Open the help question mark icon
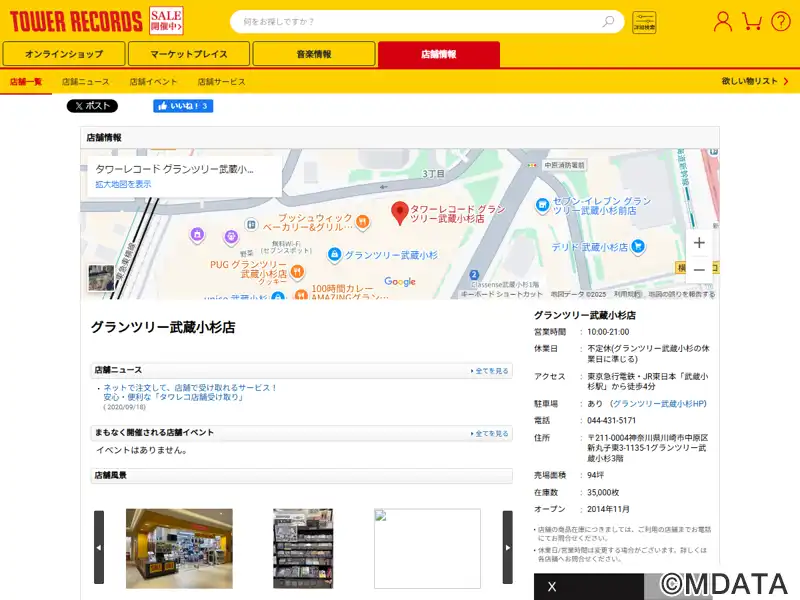 [781, 21]
